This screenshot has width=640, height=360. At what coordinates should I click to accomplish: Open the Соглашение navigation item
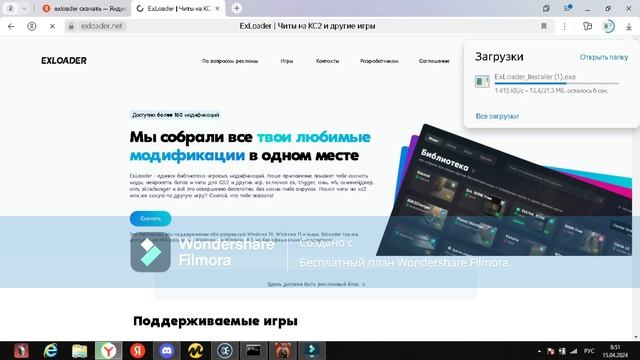click(434, 61)
